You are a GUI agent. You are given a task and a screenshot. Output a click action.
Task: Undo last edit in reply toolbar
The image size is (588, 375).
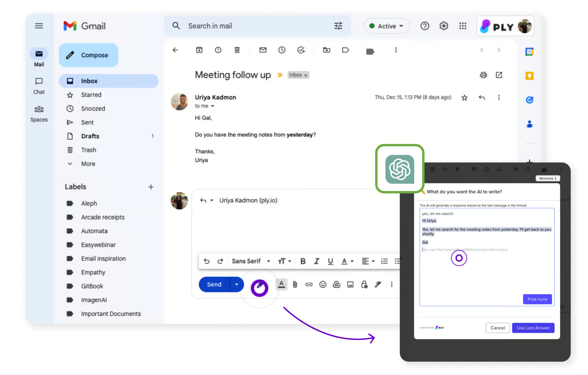tap(207, 261)
